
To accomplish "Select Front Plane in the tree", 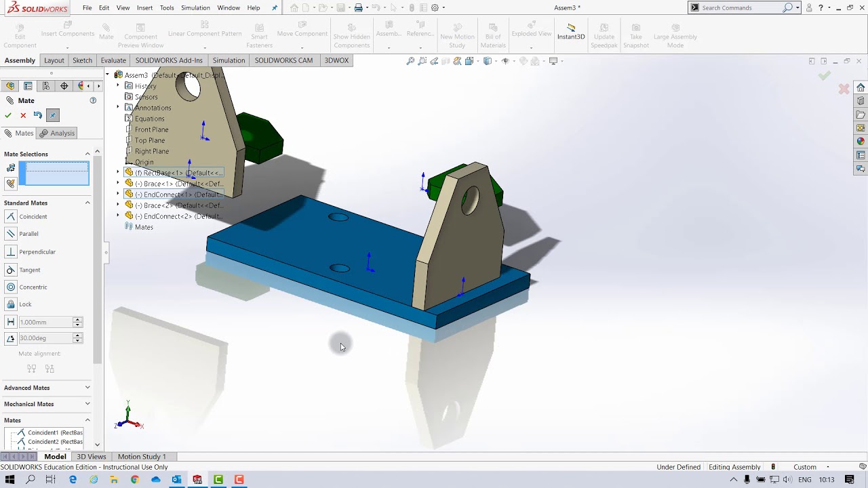I will (x=151, y=129).
